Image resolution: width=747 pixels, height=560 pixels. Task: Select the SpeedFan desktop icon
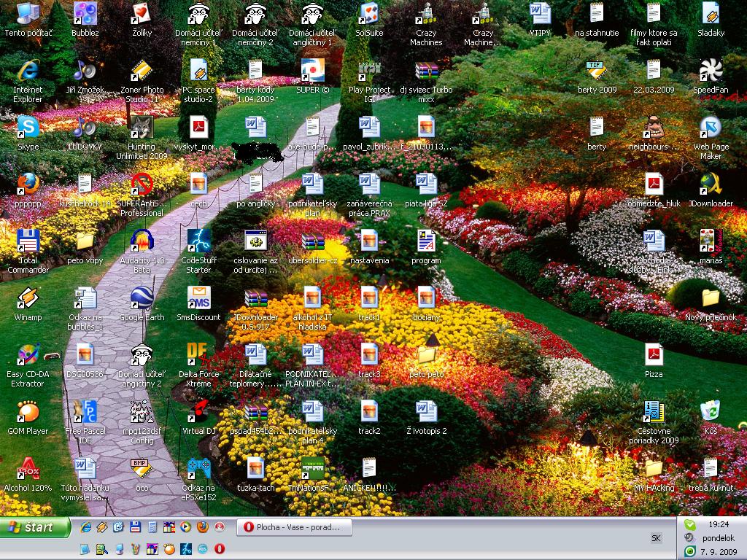point(711,70)
